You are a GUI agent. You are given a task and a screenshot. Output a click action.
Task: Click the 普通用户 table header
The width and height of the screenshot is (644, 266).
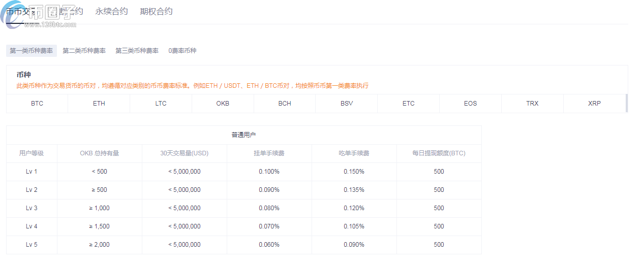tap(244, 135)
